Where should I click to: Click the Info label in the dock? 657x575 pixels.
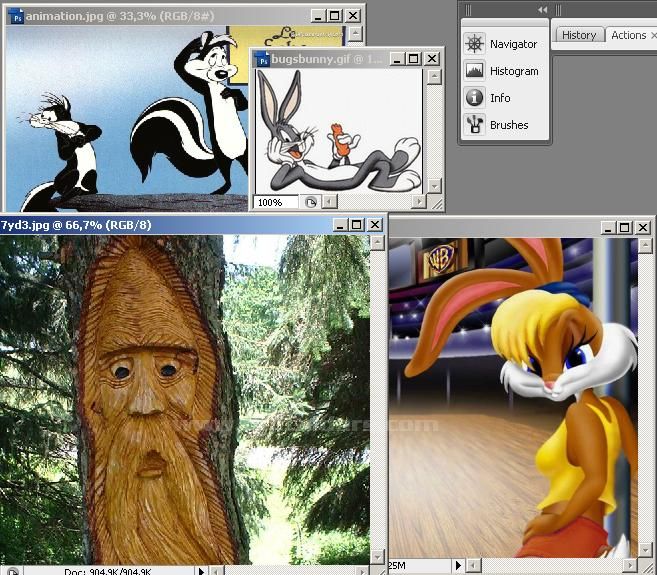pos(500,98)
